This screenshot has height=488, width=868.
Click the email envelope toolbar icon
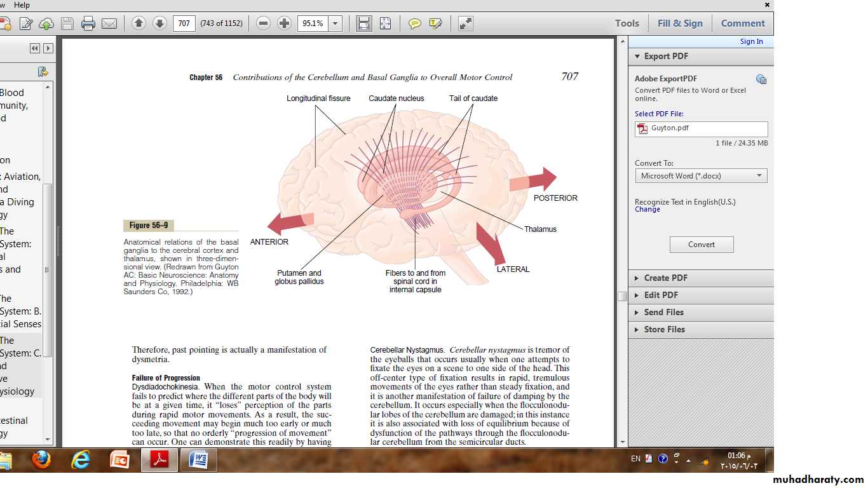pyautogui.click(x=109, y=24)
